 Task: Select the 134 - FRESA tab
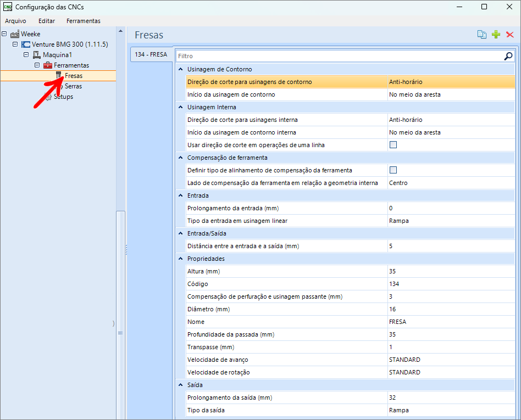pos(151,54)
